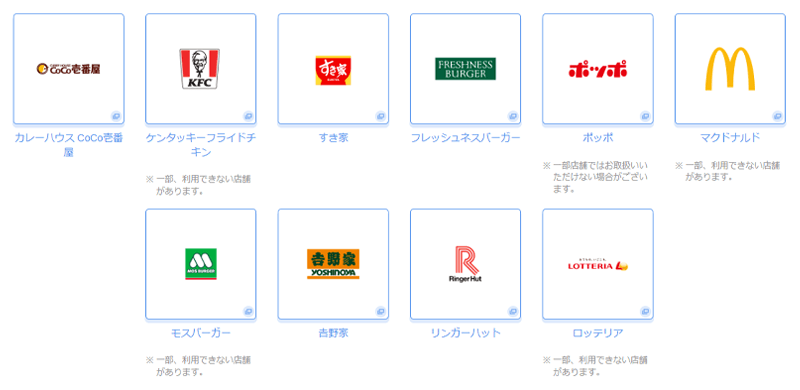
Task: Open the モスバーガー text link
Action: pos(201,333)
